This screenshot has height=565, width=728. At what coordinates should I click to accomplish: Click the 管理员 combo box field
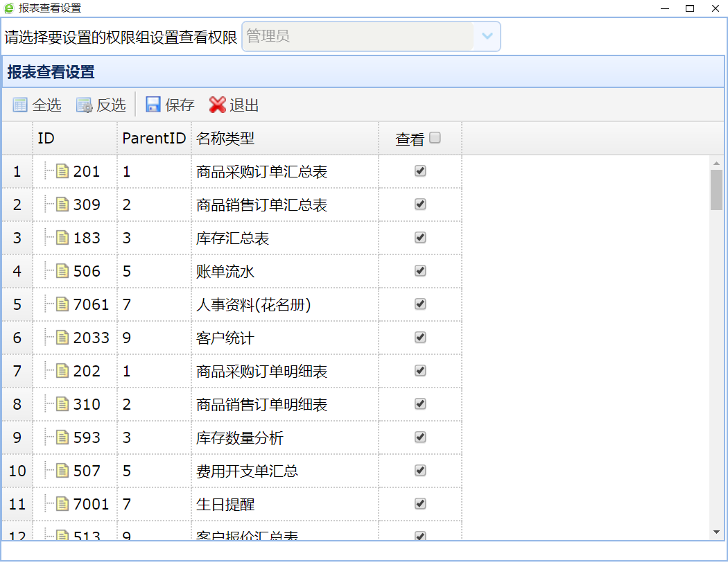pyautogui.click(x=357, y=36)
